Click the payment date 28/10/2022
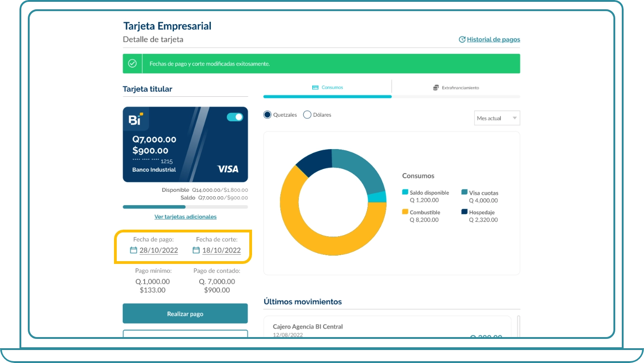The image size is (644, 363). click(x=159, y=250)
